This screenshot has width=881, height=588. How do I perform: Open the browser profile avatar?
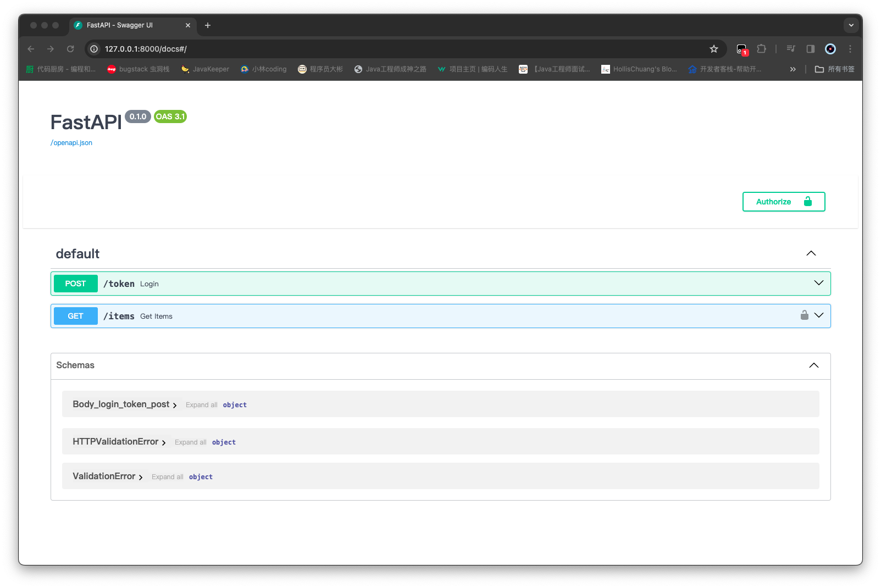[830, 49]
